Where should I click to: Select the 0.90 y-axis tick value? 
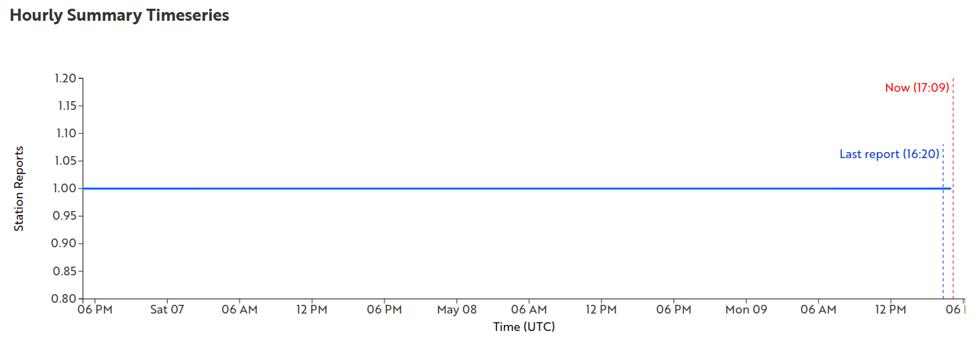(65, 243)
